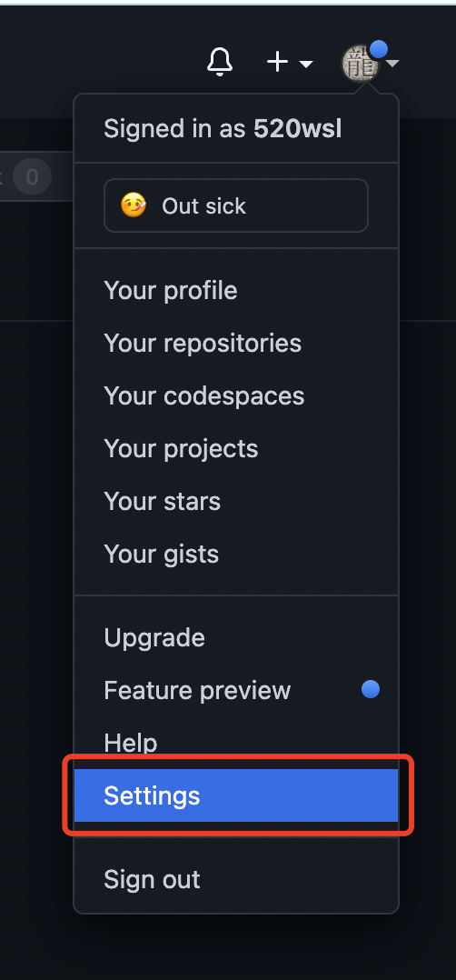Click the sick face emoji status icon
The image size is (456, 980).
(134, 205)
